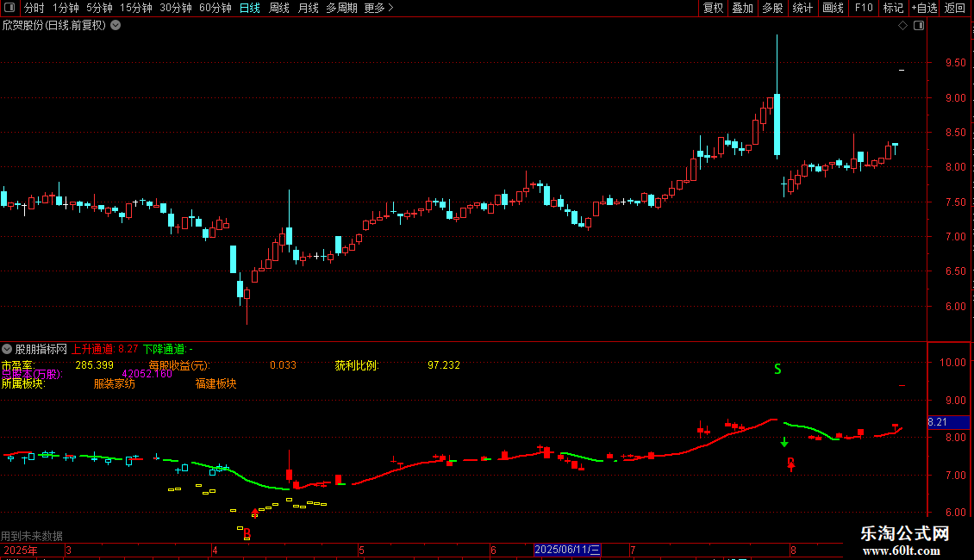The height and width of the screenshot is (560, 974).
Task: Click the green S sell signal marker
Action: click(x=777, y=370)
